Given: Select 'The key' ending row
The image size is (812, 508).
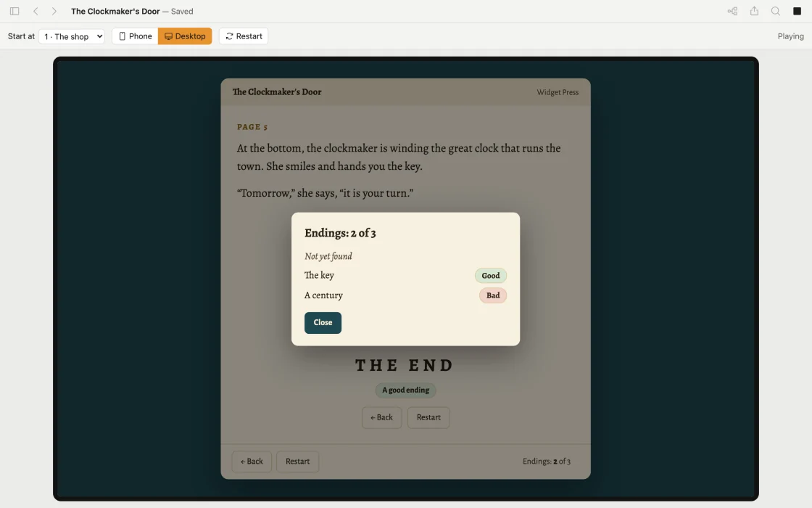Looking at the screenshot, I should pyautogui.click(x=405, y=276).
